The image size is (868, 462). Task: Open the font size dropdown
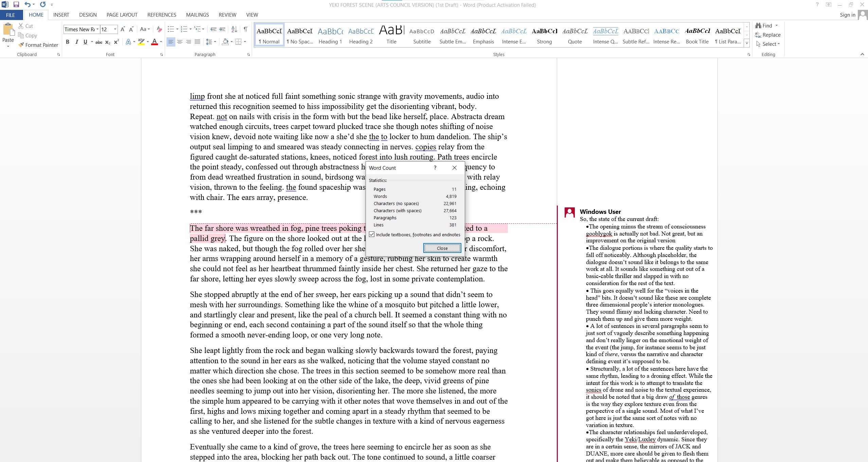click(115, 29)
